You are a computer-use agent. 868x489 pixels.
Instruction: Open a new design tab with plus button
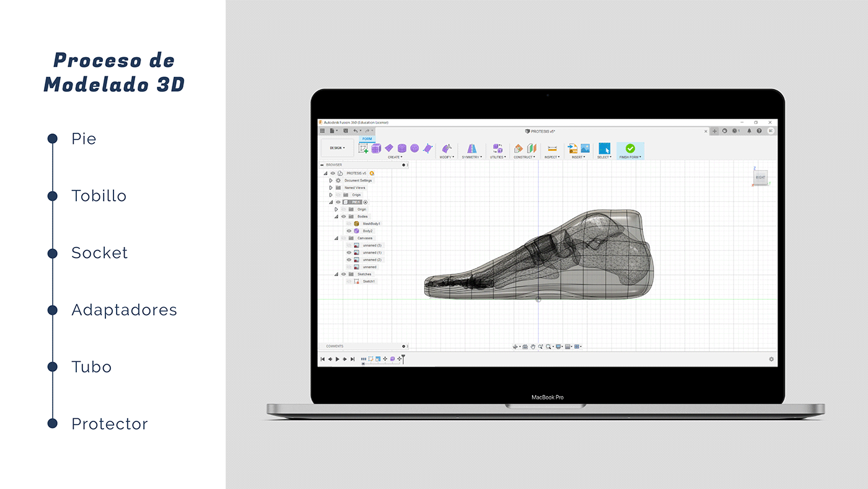(x=715, y=131)
